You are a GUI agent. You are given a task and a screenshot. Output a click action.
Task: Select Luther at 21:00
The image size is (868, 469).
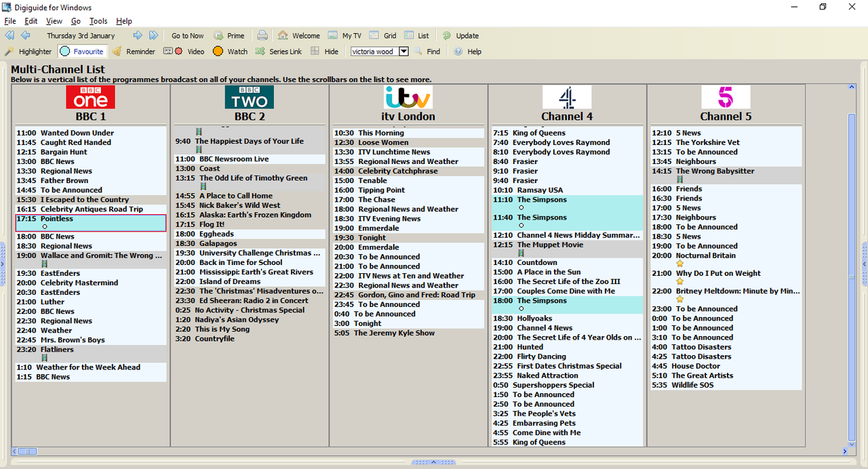click(x=91, y=302)
